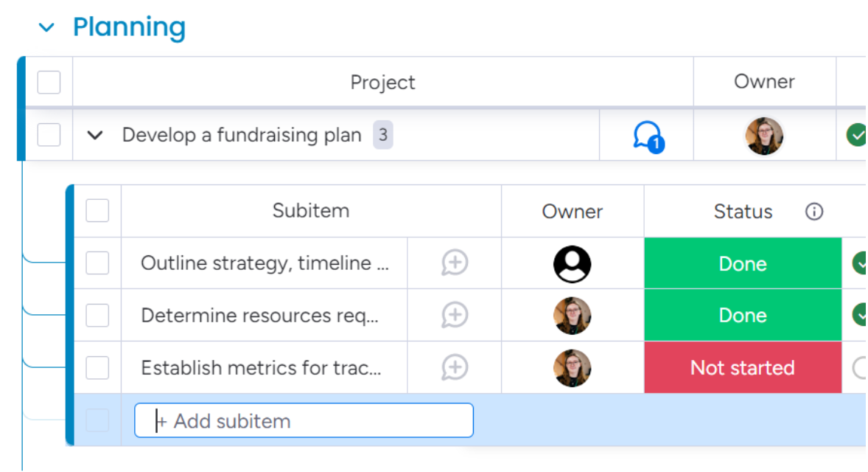Check the Establish metrics subitem checkbox
Image resolution: width=868 pixels, height=472 pixels.
97,367
